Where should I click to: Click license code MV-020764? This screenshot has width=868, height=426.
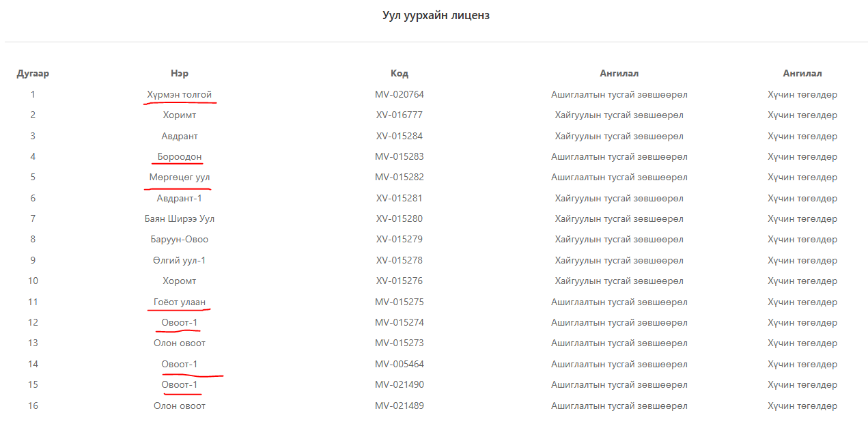coord(399,94)
